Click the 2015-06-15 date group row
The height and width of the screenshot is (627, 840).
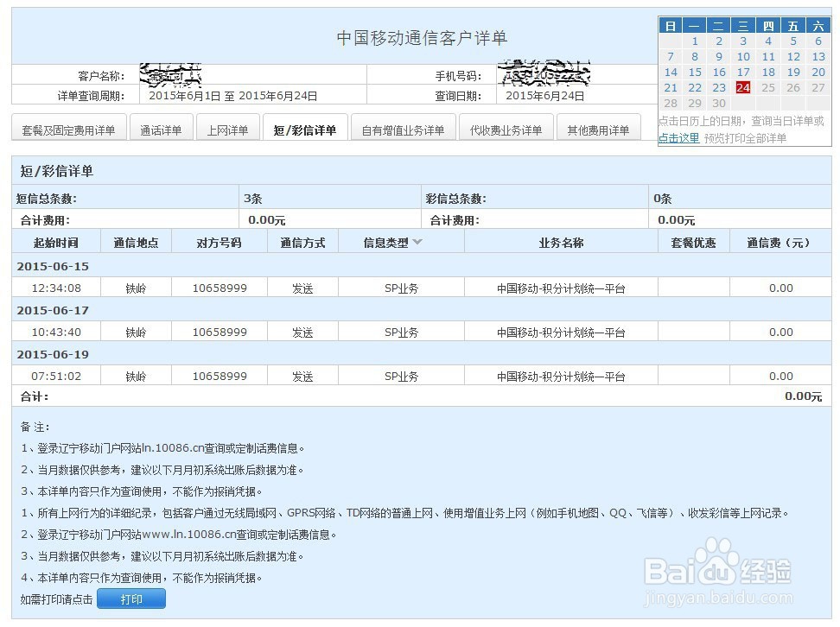click(x=422, y=266)
